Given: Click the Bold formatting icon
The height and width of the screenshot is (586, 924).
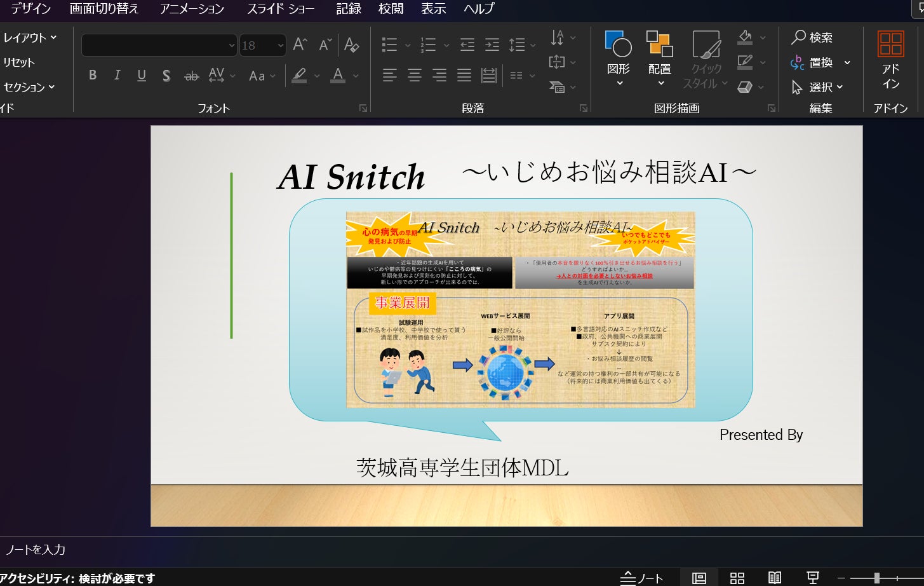Looking at the screenshot, I should point(93,76).
